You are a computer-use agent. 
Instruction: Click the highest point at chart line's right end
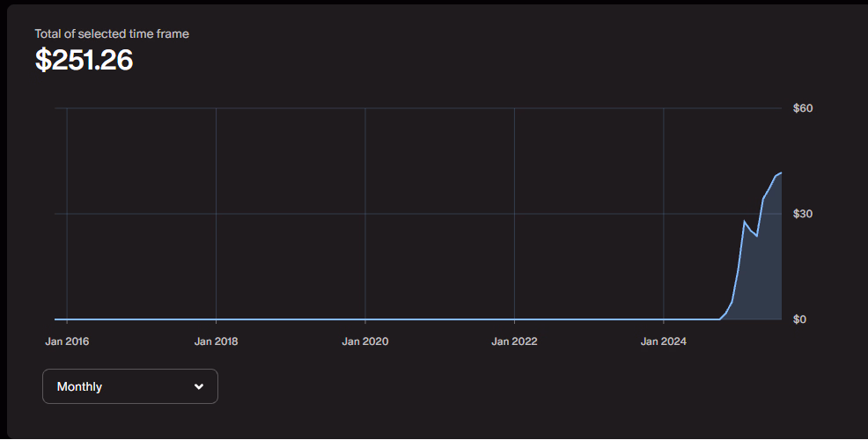(780, 172)
